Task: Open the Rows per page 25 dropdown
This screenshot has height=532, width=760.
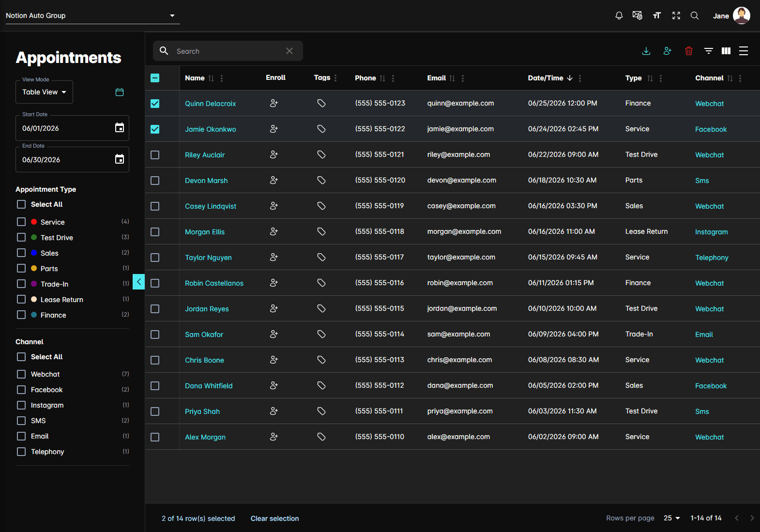Action: click(672, 518)
